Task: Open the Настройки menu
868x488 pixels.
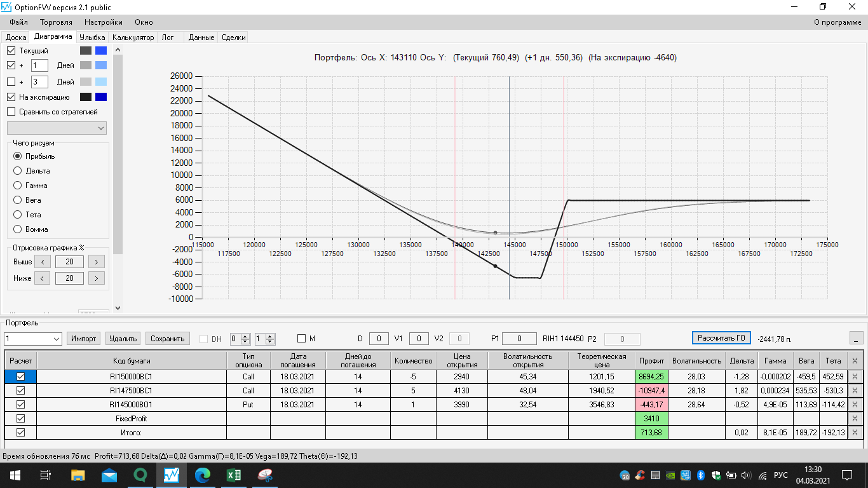Action: [104, 22]
